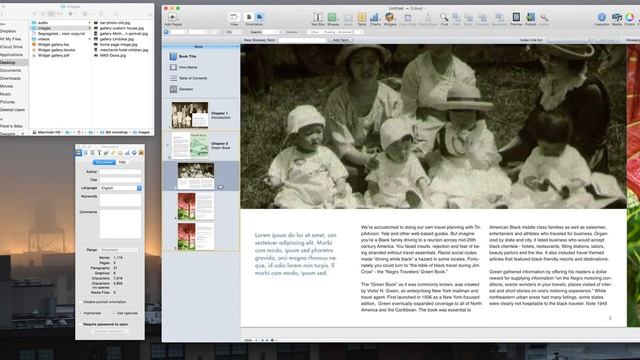The image size is (640, 360).
Task: Toggle Disable portrait orientation checkbox
Action: tap(81, 302)
